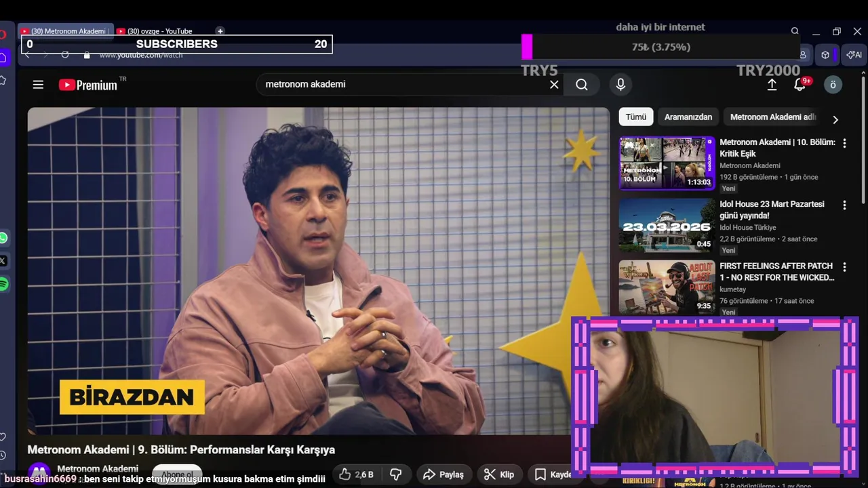Show more filter chips with right arrow
868x488 pixels.
(x=835, y=119)
